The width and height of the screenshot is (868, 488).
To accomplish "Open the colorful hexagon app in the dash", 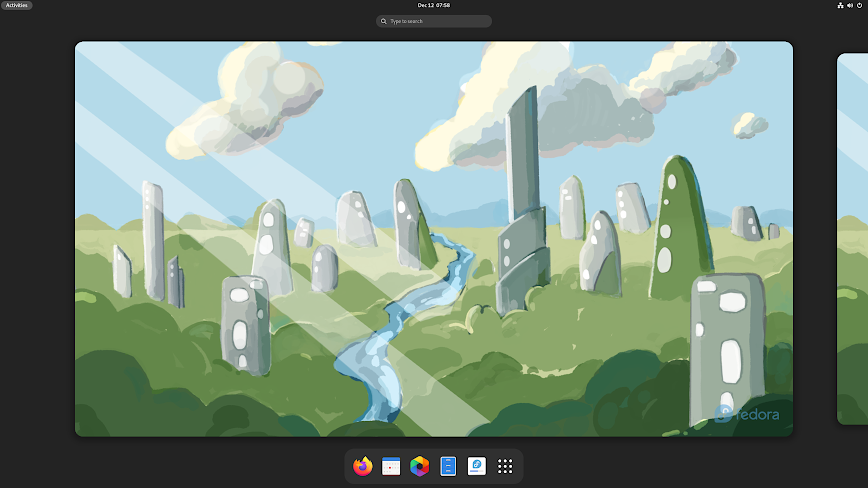I will [420, 466].
